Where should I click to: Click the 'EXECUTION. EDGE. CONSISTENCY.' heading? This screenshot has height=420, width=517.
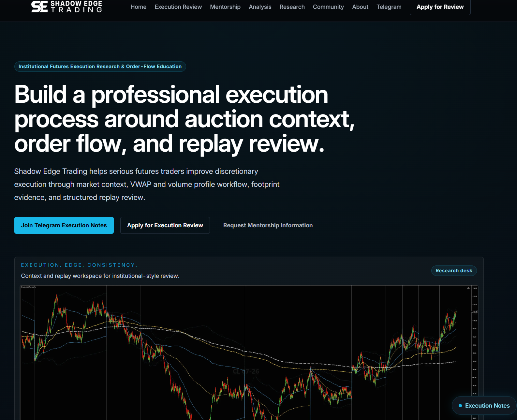pyautogui.click(x=79, y=265)
